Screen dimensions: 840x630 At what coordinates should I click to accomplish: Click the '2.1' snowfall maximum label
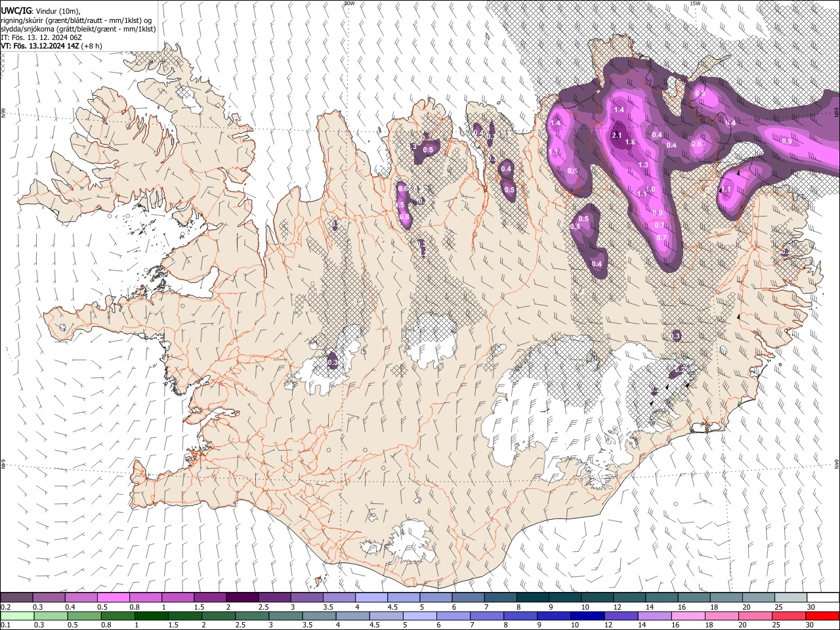click(616, 136)
